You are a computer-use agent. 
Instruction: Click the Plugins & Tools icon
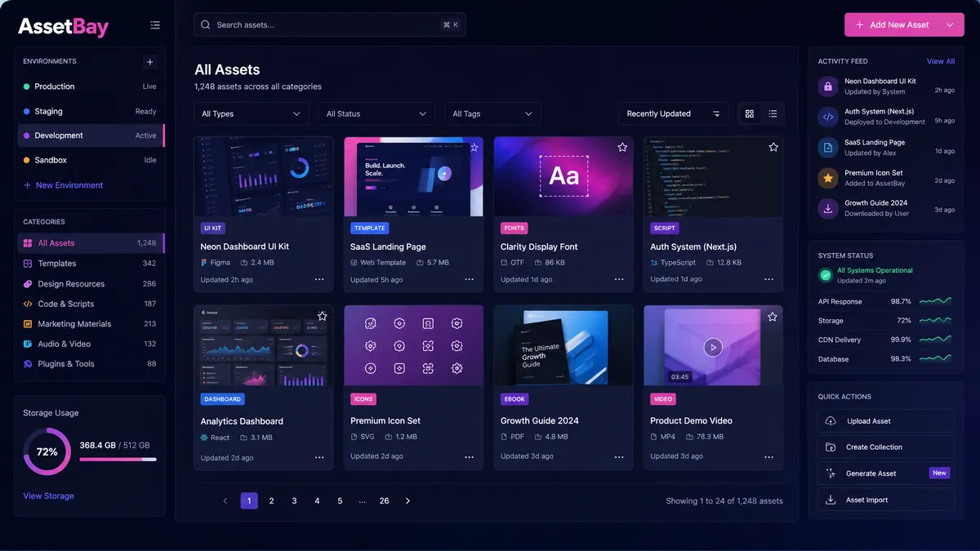click(x=28, y=364)
